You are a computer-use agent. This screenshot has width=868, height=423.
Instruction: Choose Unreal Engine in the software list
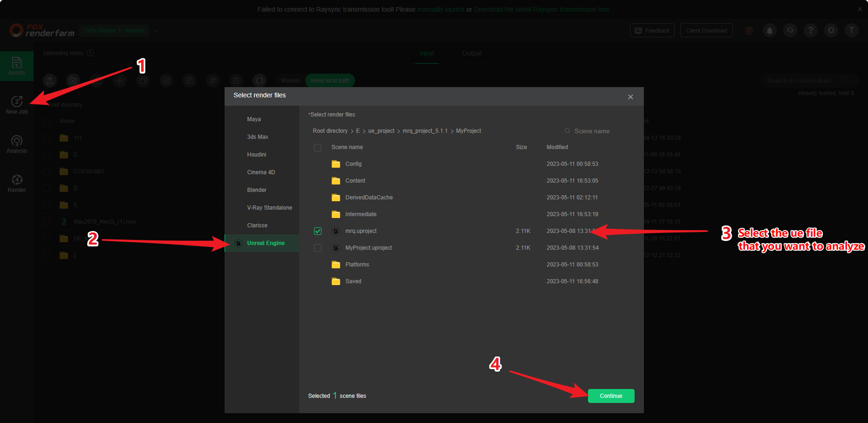pyautogui.click(x=262, y=243)
